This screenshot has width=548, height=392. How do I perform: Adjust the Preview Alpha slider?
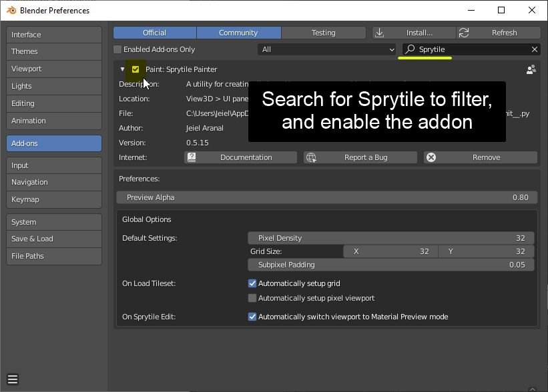pyautogui.click(x=327, y=197)
